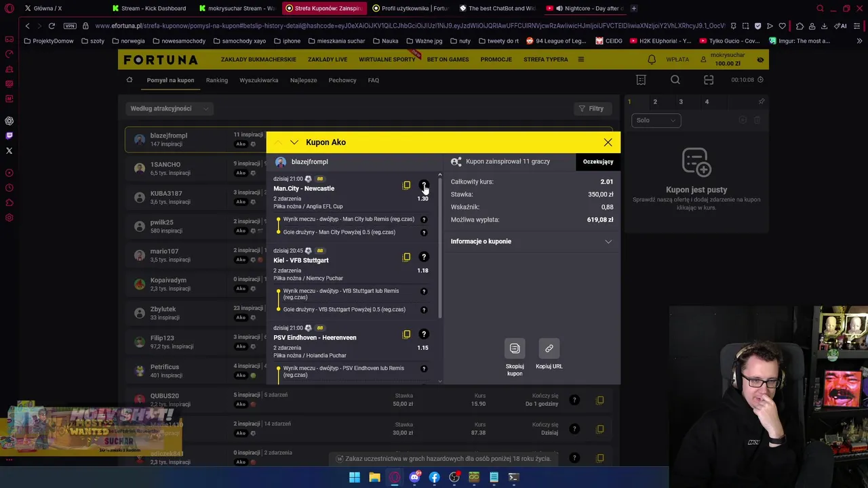This screenshot has height=488, width=868.
Task: Open the Wyszukiwarka tab
Action: click(x=259, y=80)
